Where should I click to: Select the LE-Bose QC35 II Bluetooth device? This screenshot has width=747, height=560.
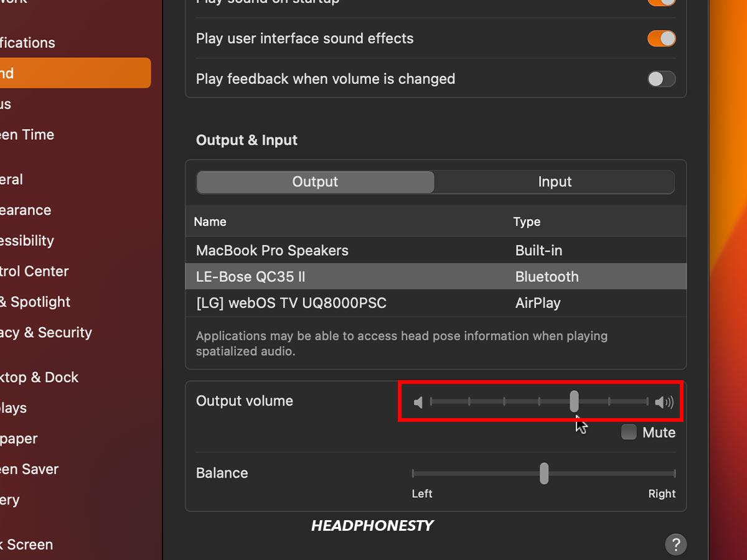click(x=251, y=276)
